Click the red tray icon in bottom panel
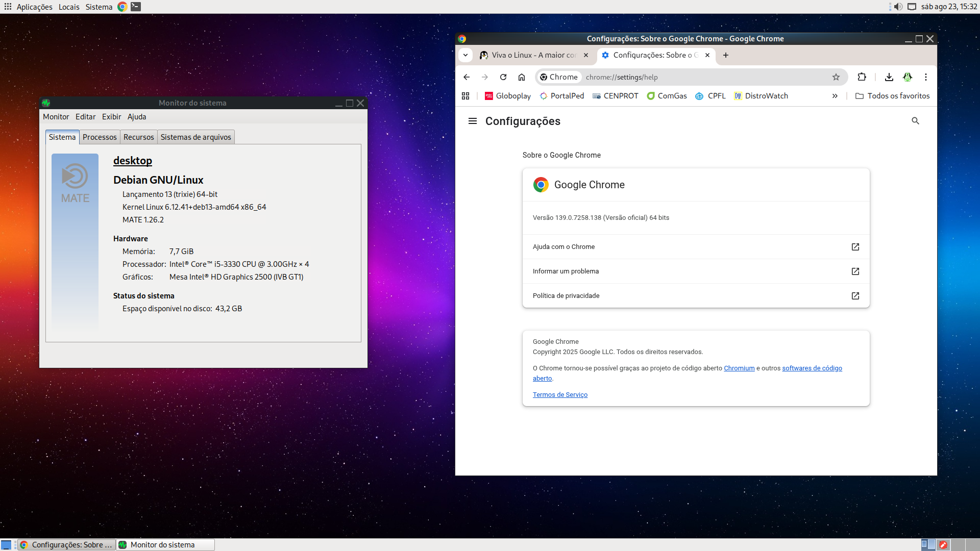Screen dimensions: 980x551 943,545
